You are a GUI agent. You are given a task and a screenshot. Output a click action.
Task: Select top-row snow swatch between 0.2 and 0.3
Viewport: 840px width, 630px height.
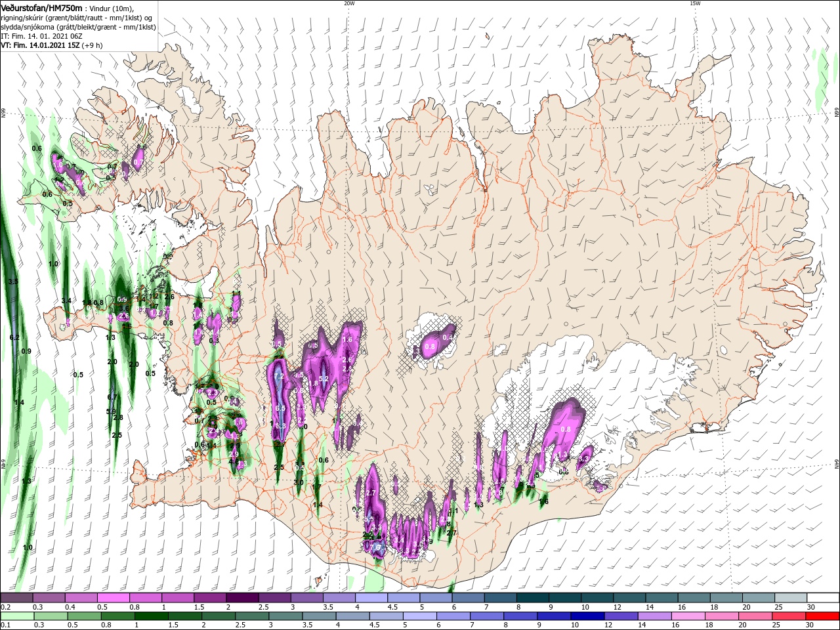(16, 598)
